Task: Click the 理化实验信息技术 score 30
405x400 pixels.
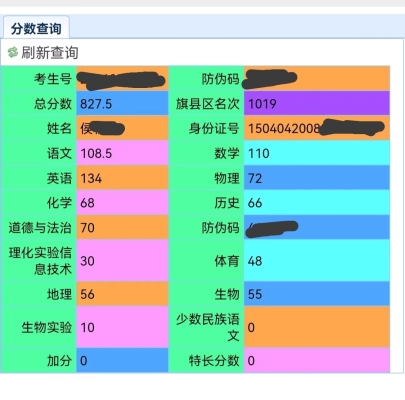Action: coord(87,261)
